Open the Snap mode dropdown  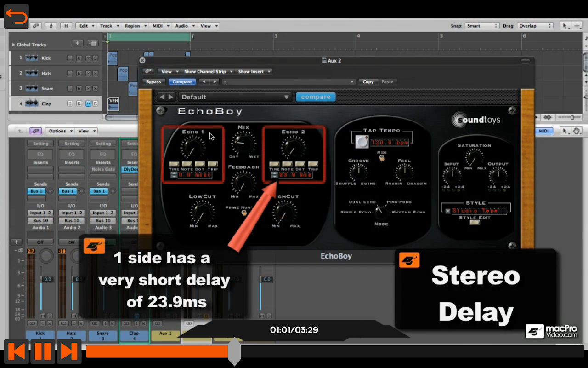coord(481,26)
